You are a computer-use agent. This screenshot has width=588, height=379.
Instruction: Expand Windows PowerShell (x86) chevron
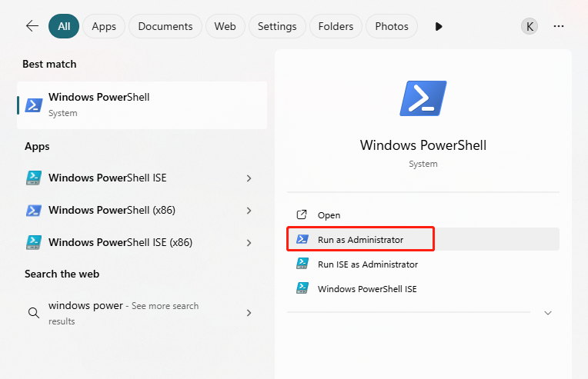coord(249,211)
